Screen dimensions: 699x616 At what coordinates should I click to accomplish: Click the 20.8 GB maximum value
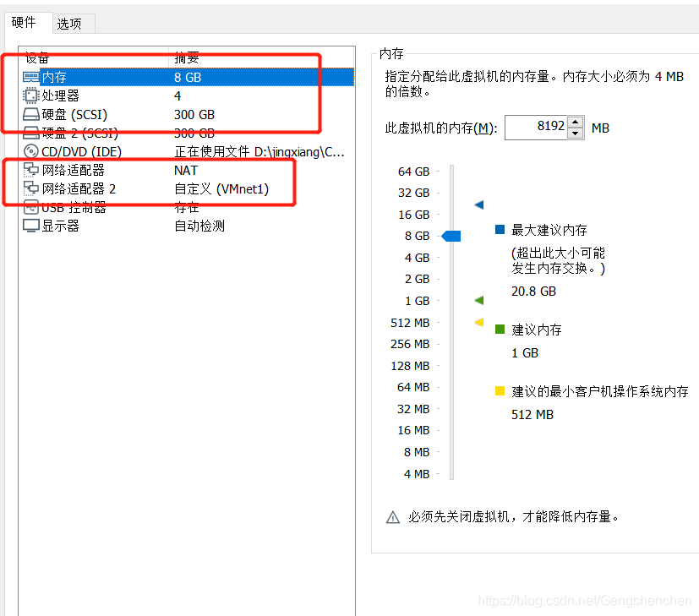coord(533,291)
